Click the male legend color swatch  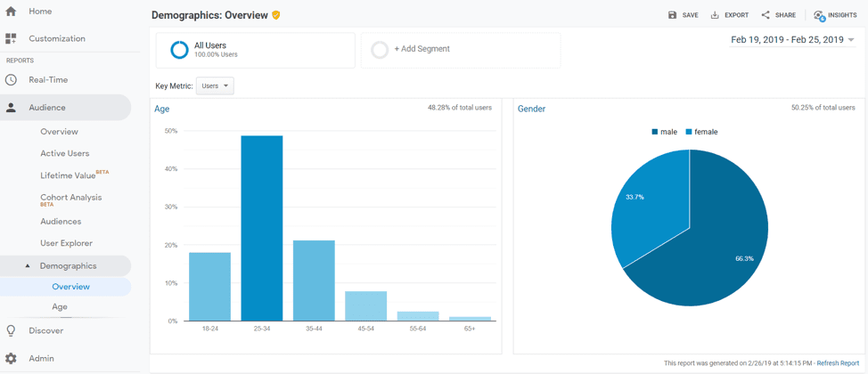(x=655, y=132)
